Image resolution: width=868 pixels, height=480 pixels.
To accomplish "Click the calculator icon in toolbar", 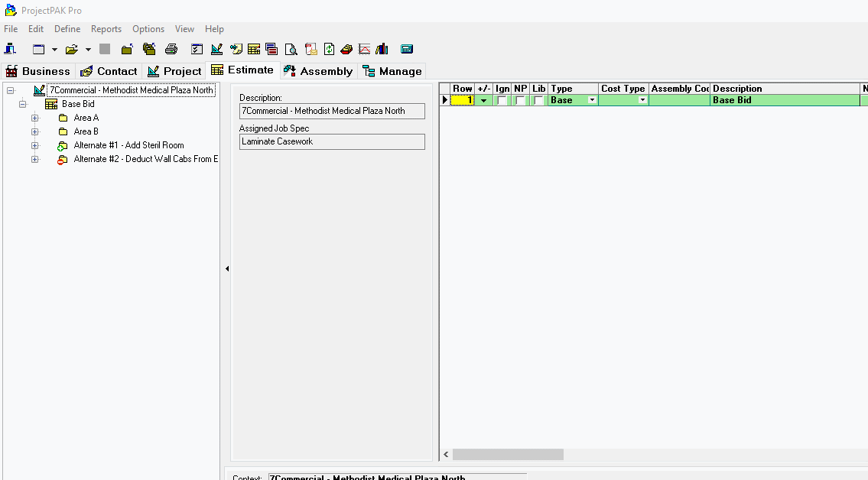I will point(407,50).
